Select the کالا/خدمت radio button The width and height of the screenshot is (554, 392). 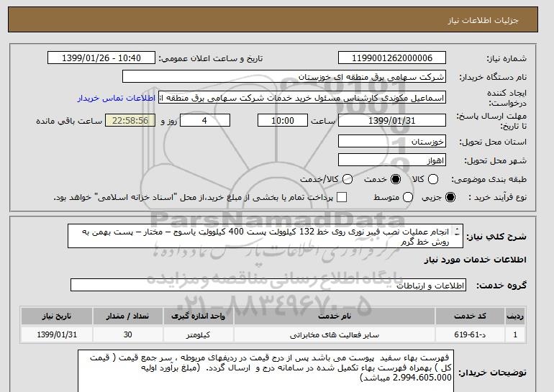(x=348, y=179)
